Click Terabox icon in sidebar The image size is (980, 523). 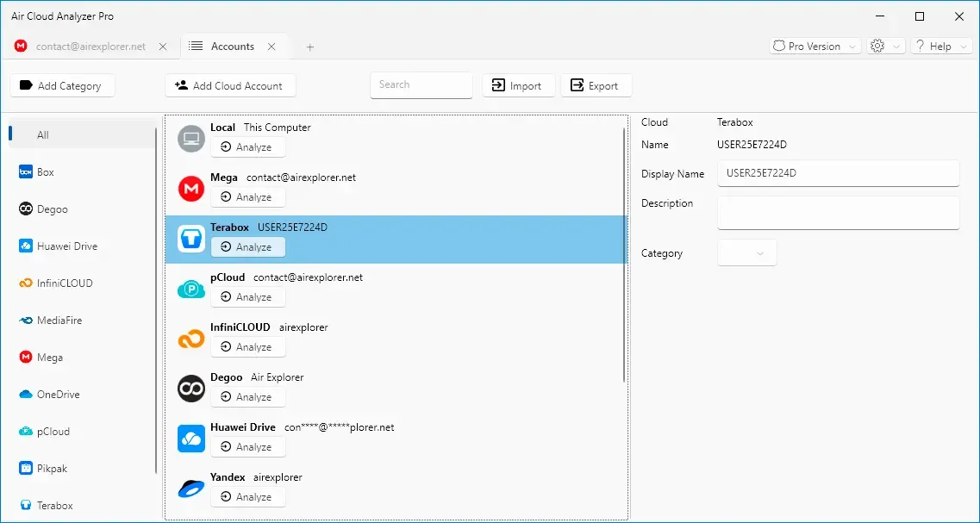(26, 506)
